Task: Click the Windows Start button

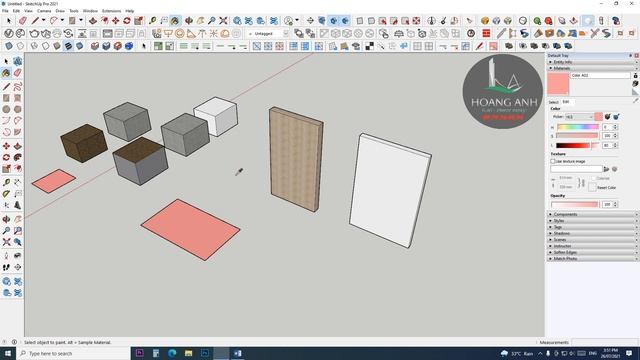Action: point(8,353)
